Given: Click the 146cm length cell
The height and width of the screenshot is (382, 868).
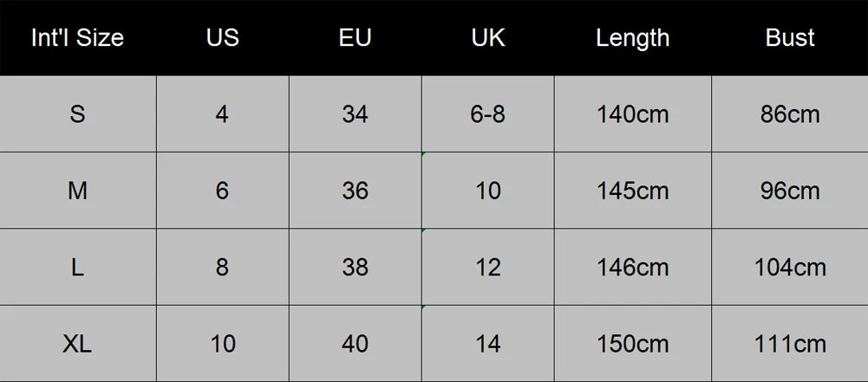Looking at the screenshot, I should pyautogui.click(x=633, y=267).
